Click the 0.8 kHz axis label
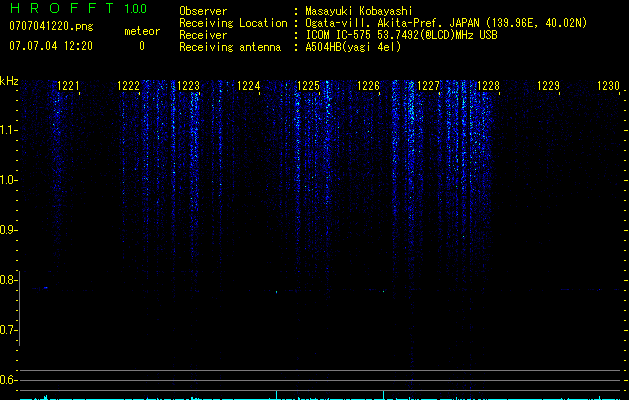 [x=6, y=280]
